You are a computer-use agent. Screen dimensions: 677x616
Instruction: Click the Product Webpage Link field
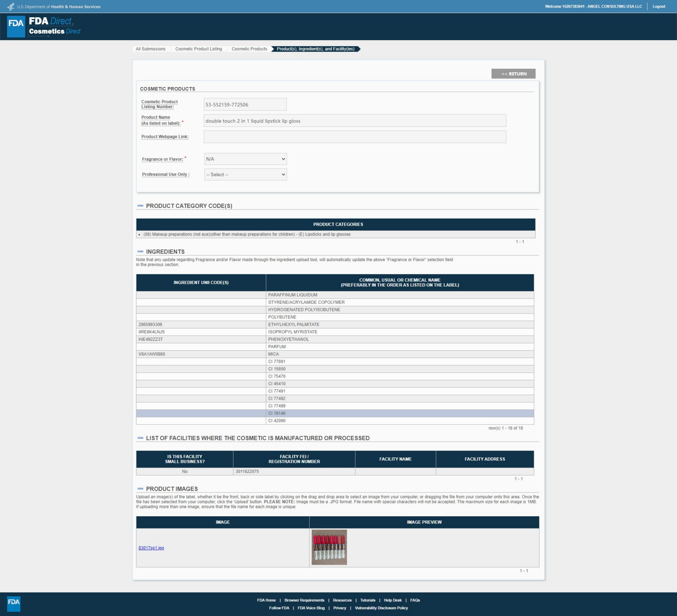point(355,137)
